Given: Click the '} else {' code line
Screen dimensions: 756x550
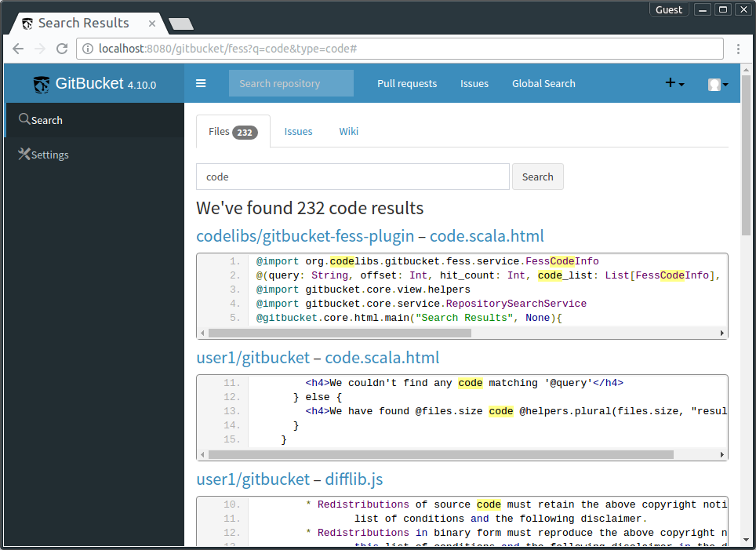Looking at the screenshot, I should (x=318, y=397).
